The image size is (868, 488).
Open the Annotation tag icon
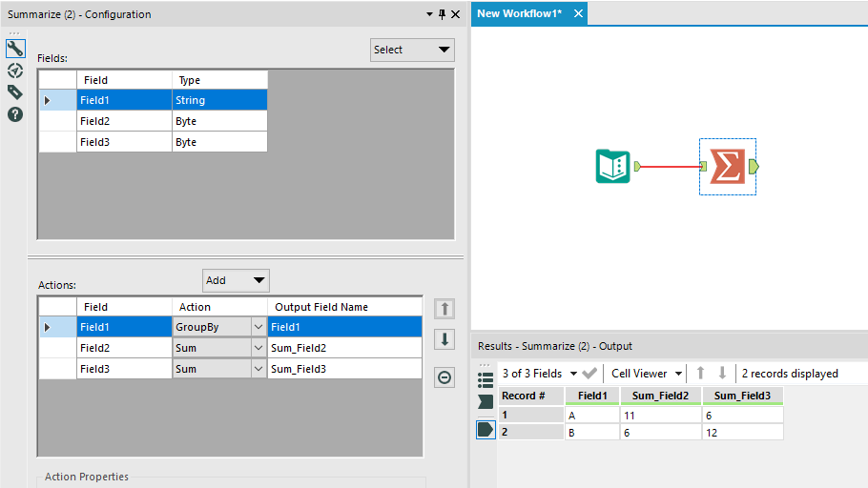tap(15, 92)
